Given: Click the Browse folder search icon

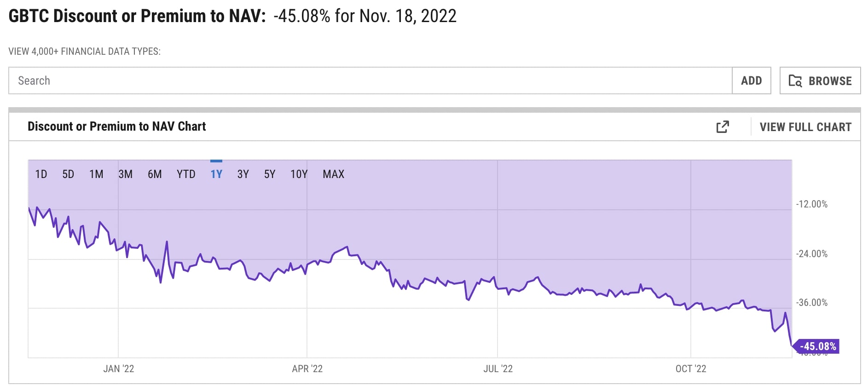Looking at the screenshot, I should pos(795,81).
